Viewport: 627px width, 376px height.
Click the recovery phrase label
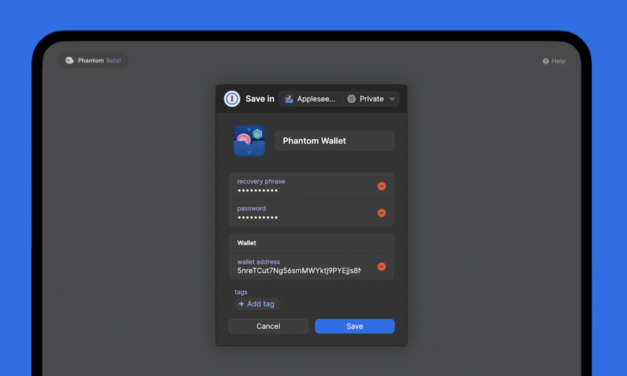(261, 182)
